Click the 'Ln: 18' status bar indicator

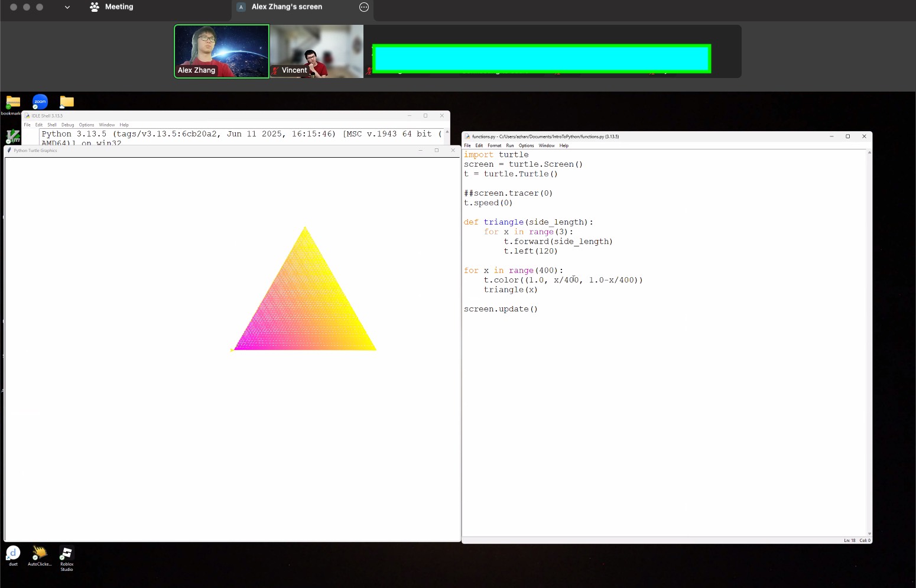coord(850,540)
